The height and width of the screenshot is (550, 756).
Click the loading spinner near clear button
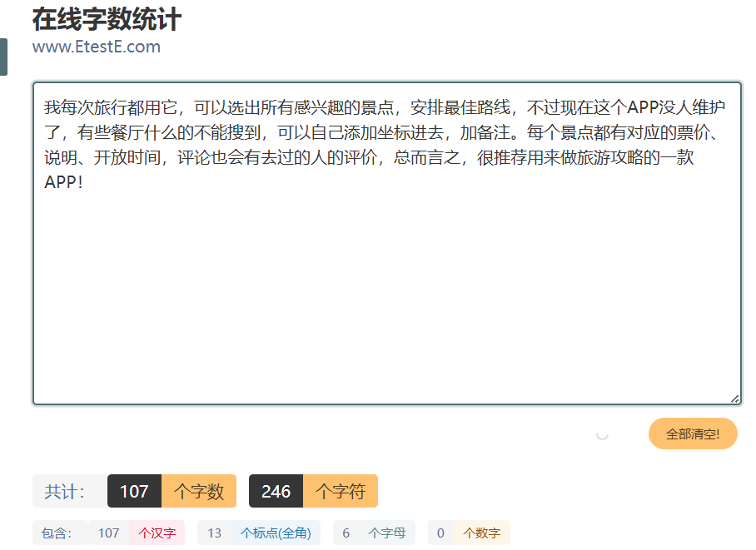(602, 434)
